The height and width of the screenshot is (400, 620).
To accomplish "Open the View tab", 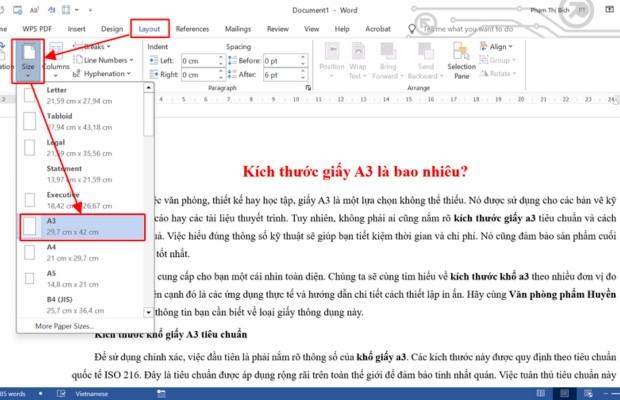I will click(x=311, y=29).
